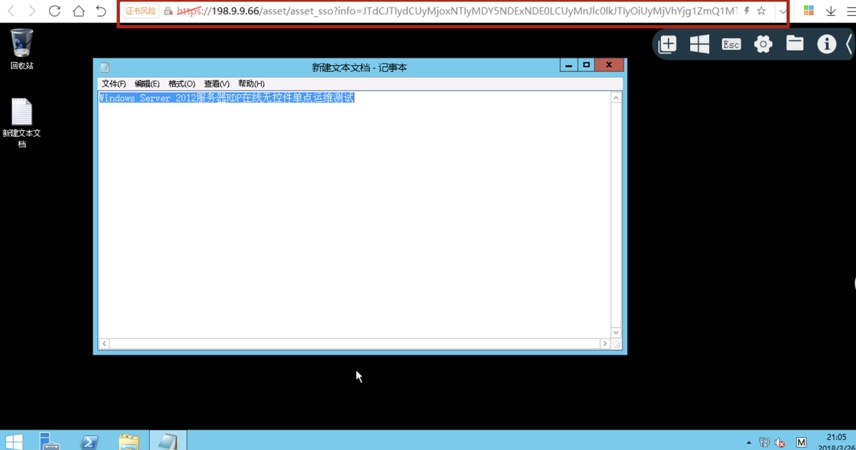Open the 帮助(H) menu in Notepad

[251, 84]
